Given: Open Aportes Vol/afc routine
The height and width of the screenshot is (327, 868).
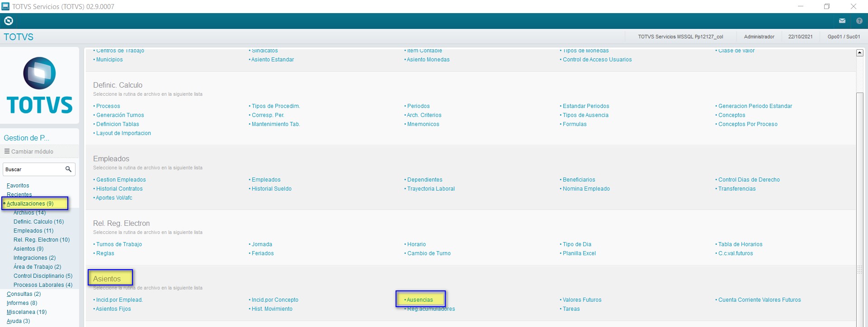Looking at the screenshot, I should click(x=114, y=198).
